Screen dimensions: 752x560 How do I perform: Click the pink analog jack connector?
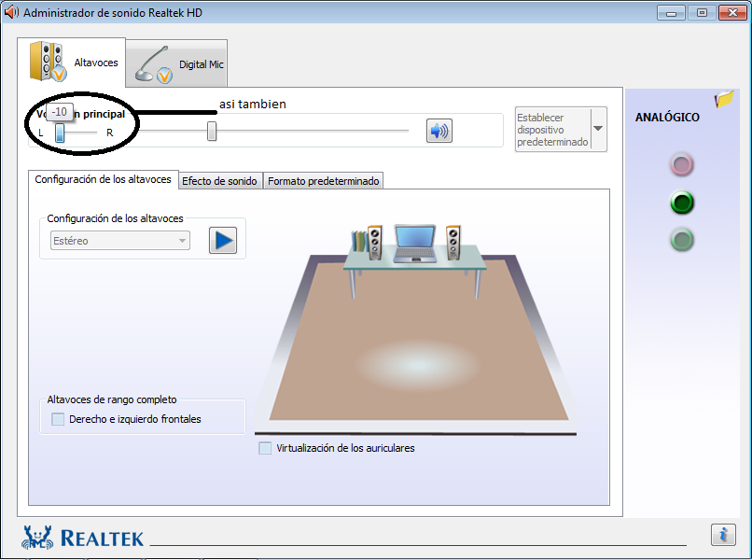click(681, 164)
